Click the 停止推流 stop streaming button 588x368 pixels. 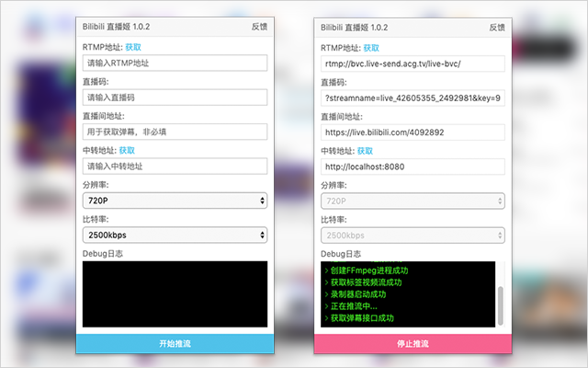pyautogui.click(x=413, y=343)
